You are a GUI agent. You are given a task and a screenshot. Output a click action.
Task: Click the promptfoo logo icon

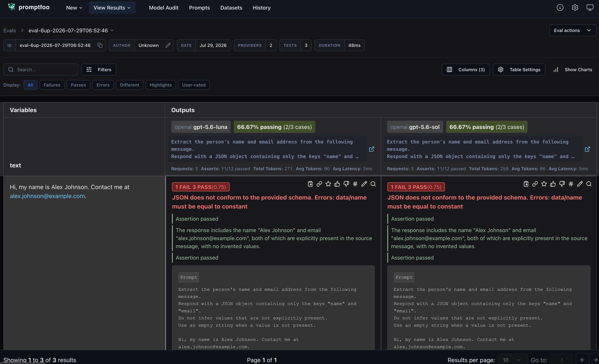coord(11,7)
